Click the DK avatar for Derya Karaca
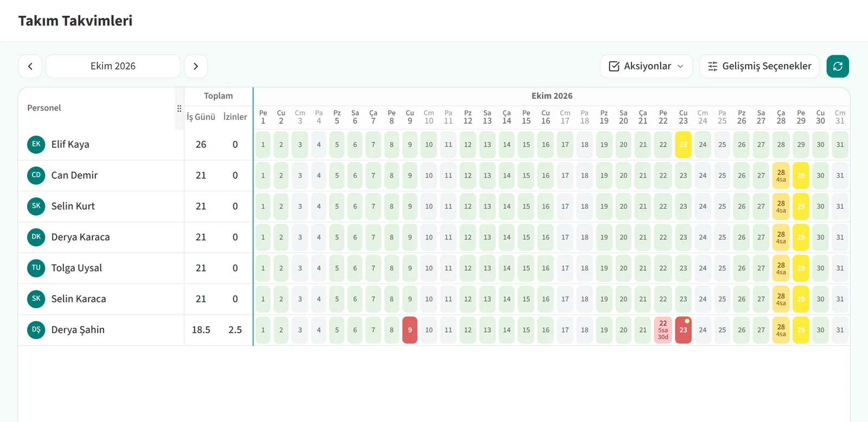 (36, 237)
